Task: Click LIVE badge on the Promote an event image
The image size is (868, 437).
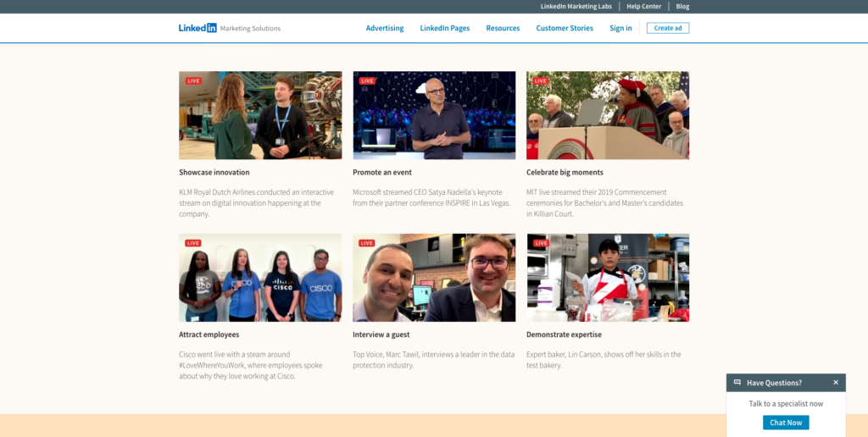Action: [367, 80]
